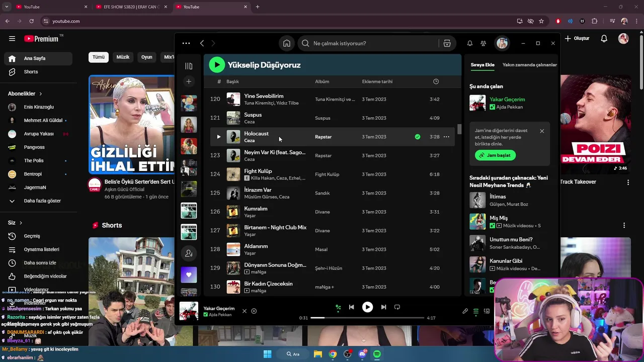Screen dimensions: 644x362
Task: Select Unuttun mu Beni? queue item
Action: [x=509, y=243]
